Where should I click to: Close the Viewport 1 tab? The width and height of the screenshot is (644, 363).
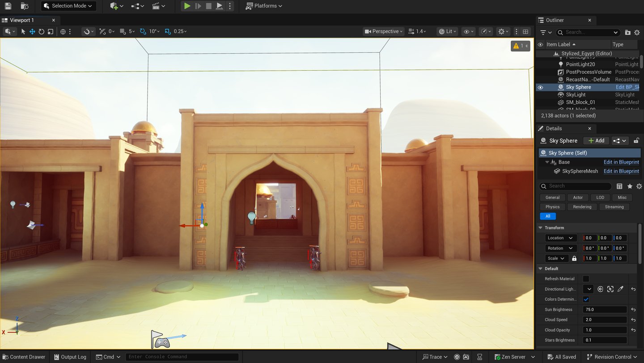(x=54, y=20)
